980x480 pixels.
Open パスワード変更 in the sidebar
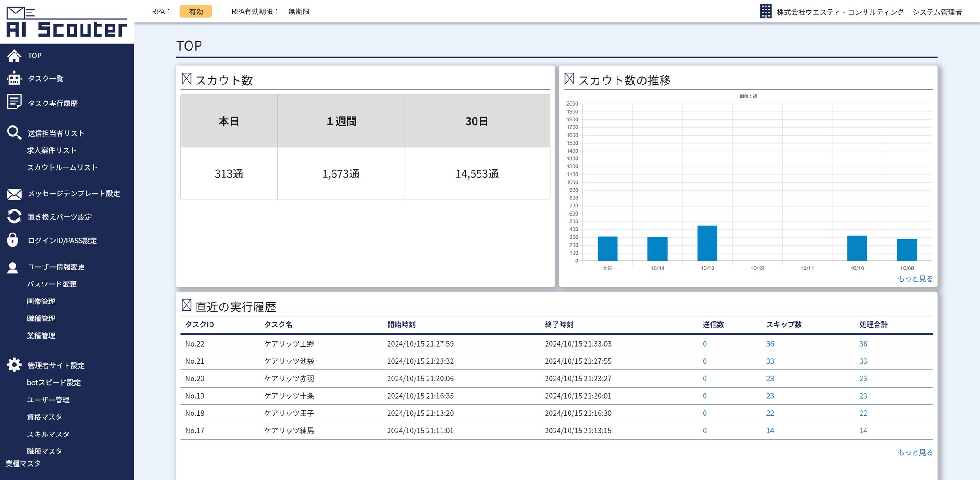[x=52, y=284]
